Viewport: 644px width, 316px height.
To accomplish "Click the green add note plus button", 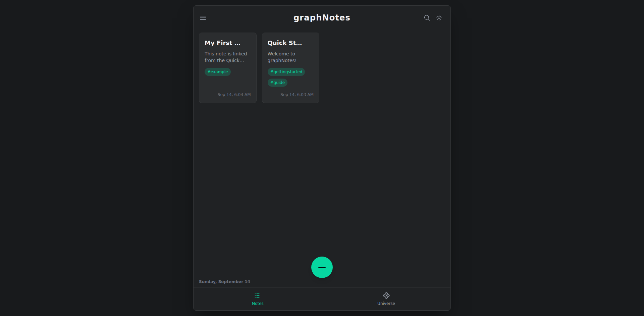I will pos(322,267).
